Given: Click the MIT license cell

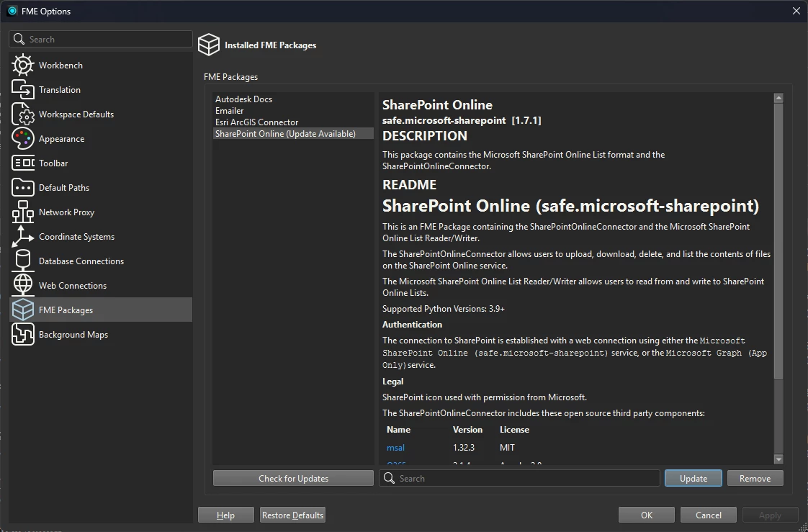Looking at the screenshot, I should [507, 448].
